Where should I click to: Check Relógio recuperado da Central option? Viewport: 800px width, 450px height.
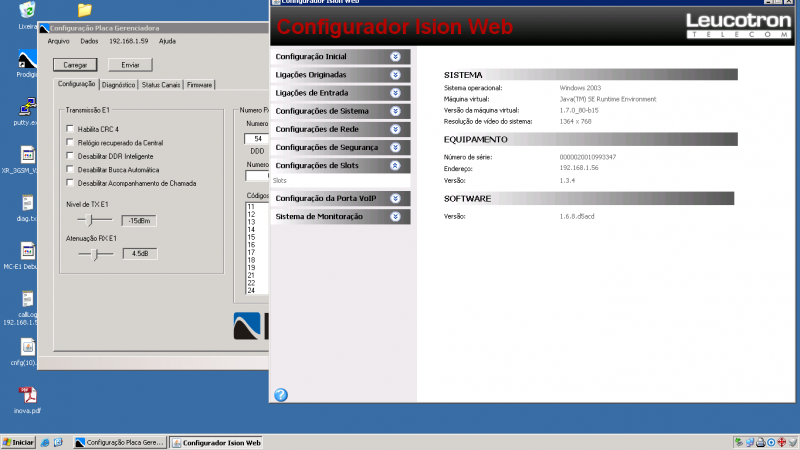(x=70, y=143)
